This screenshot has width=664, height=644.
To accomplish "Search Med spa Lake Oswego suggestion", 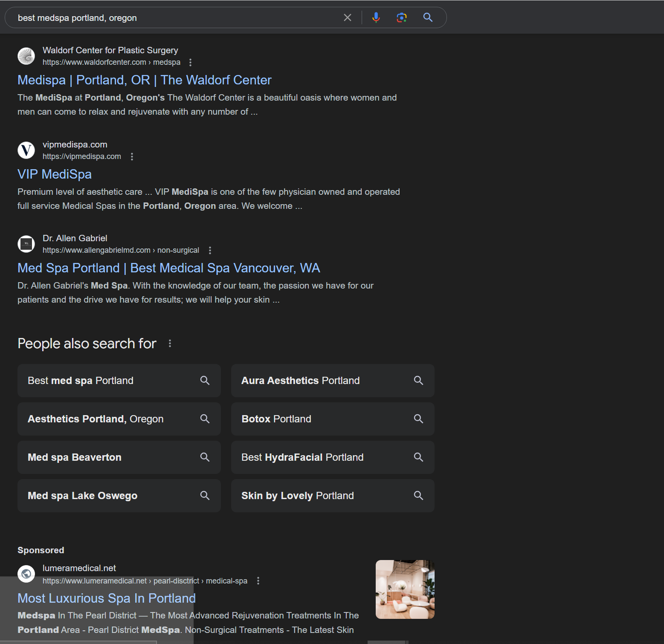I will point(119,496).
